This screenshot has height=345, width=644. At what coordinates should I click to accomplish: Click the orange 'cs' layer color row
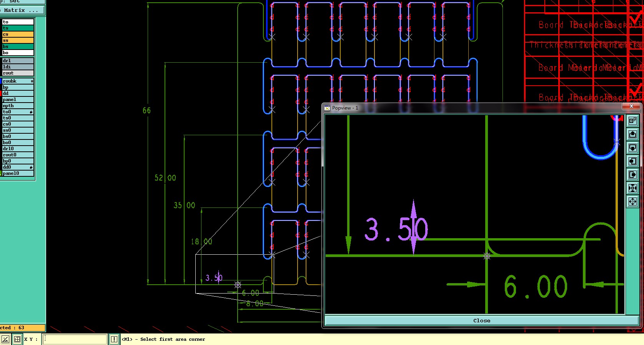(18, 34)
